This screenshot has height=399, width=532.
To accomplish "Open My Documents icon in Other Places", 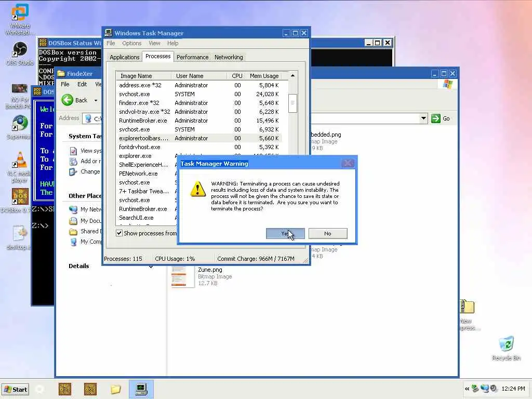I will coord(73,221).
